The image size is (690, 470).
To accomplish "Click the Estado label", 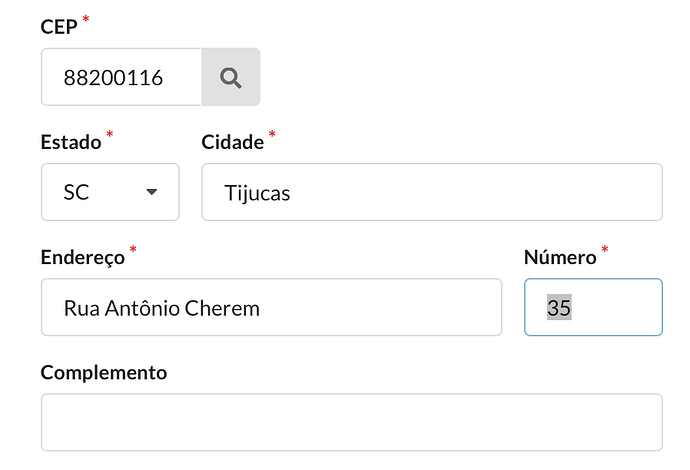I will click(x=71, y=142).
